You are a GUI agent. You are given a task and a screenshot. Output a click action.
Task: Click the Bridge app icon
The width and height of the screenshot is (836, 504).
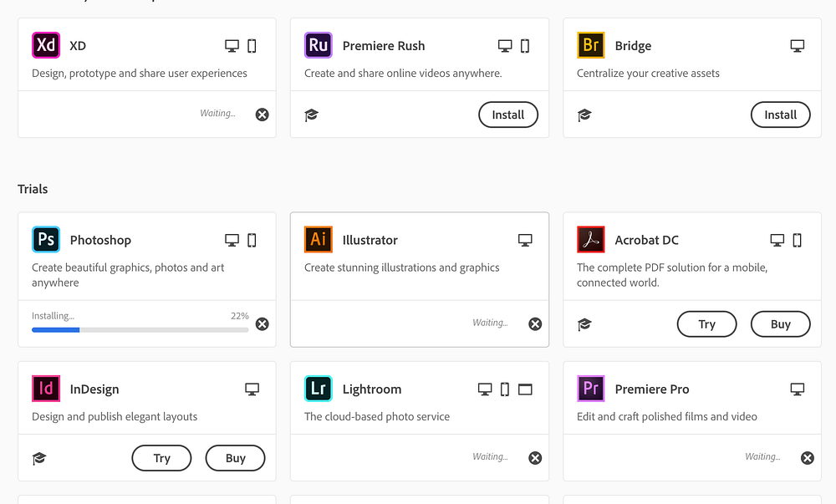coord(591,45)
